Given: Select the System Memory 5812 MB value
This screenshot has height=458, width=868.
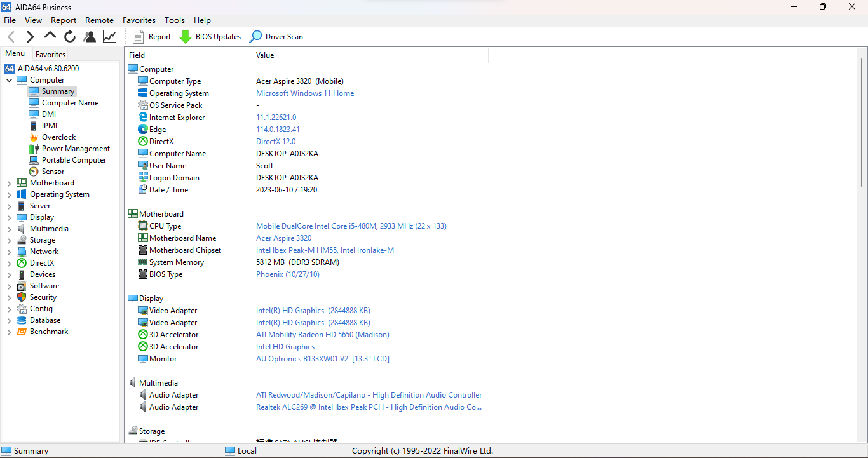Looking at the screenshot, I should pyautogui.click(x=297, y=262).
